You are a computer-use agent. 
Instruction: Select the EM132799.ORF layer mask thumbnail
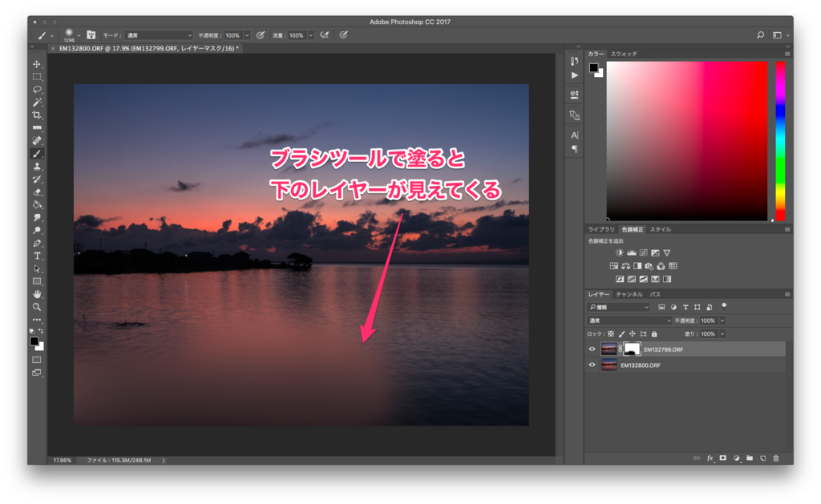point(632,349)
